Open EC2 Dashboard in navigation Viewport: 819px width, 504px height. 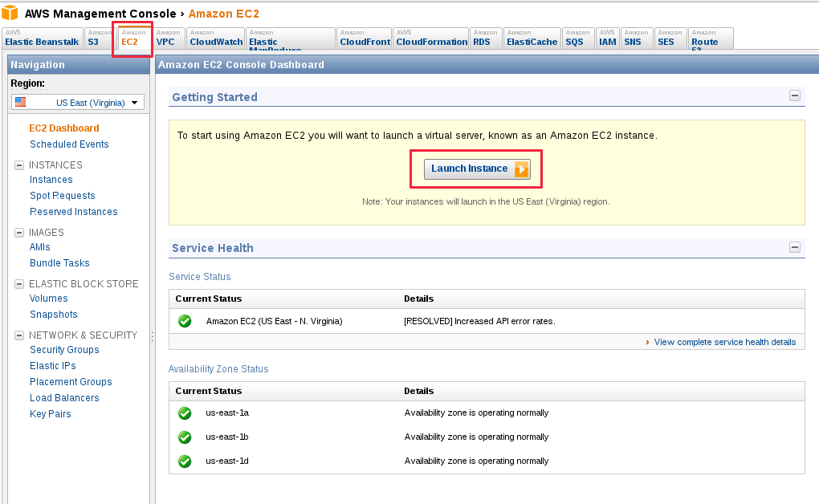tap(64, 128)
